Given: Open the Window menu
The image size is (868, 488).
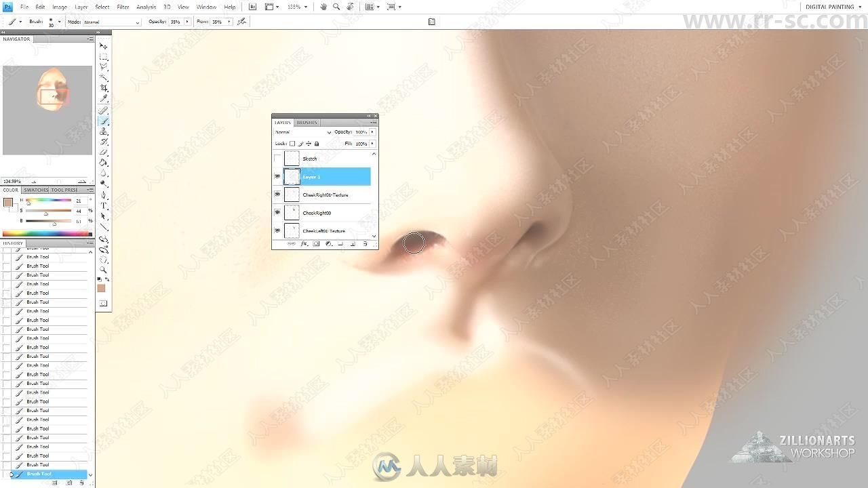Looking at the screenshot, I should tap(206, 7).
